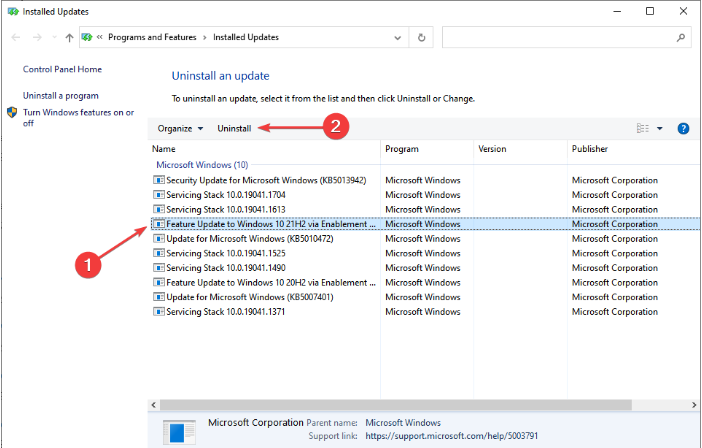702x448 pixels.
Task: Click the search input field
Action: (x=558, y=38)
